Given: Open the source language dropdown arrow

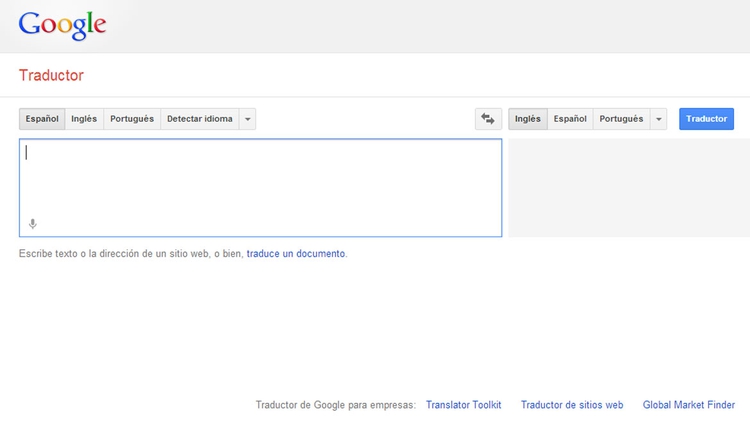Looking at the screenshot, I should 247,119.
